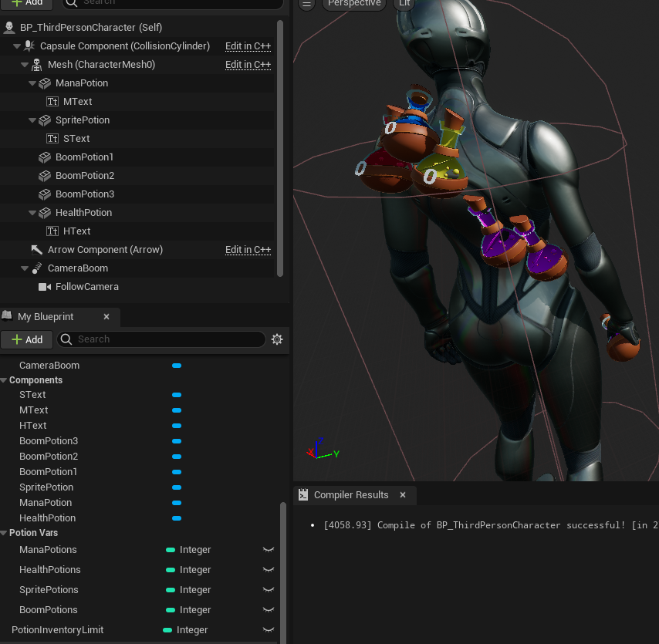Viewport: 659px width, 644px height.
Task: Toggle visibility eye for HealthPotions variable
Action: (269, 570)
